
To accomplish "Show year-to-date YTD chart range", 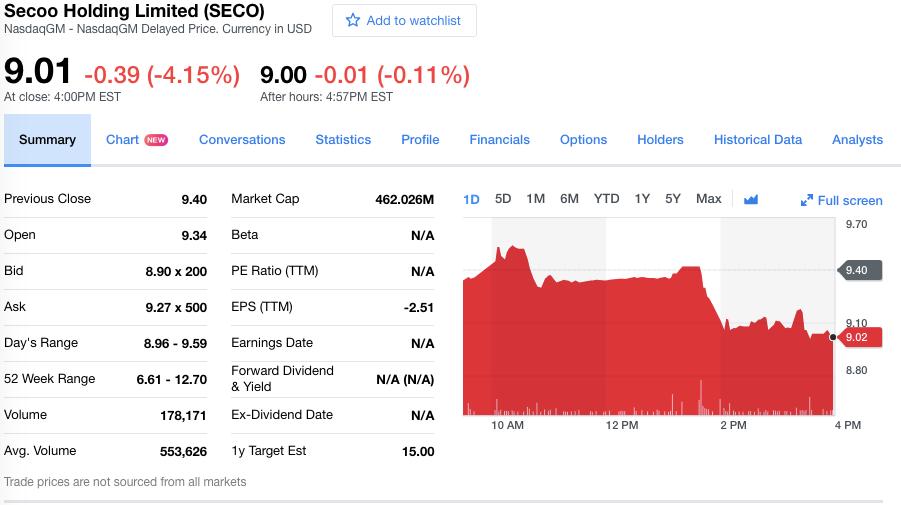I will tap(606, 199).
